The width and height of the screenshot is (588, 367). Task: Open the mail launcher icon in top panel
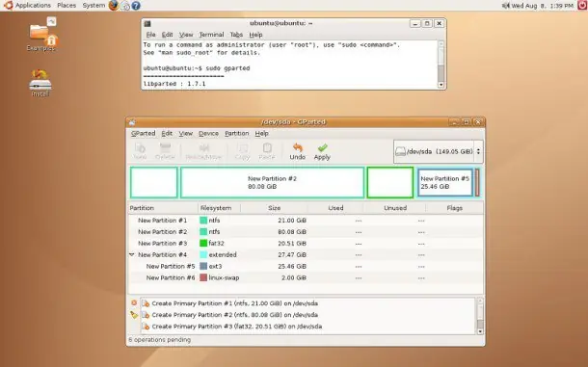pos(125,6)
